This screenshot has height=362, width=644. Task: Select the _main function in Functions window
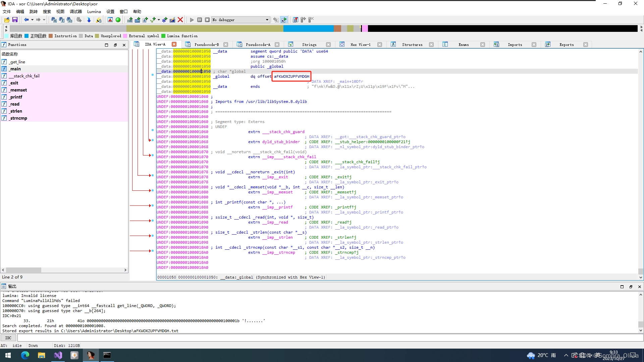click(x=15, y=69)
